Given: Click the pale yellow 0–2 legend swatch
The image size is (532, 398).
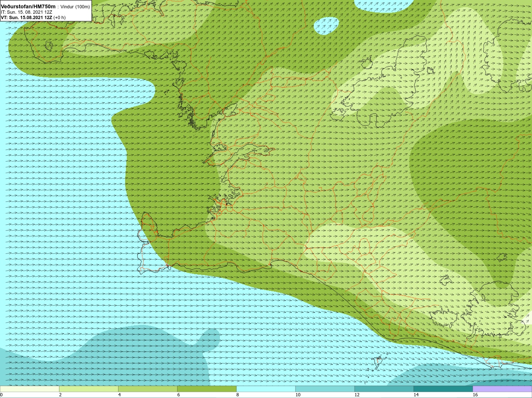Looking at the screenshot, I should 30,389.
